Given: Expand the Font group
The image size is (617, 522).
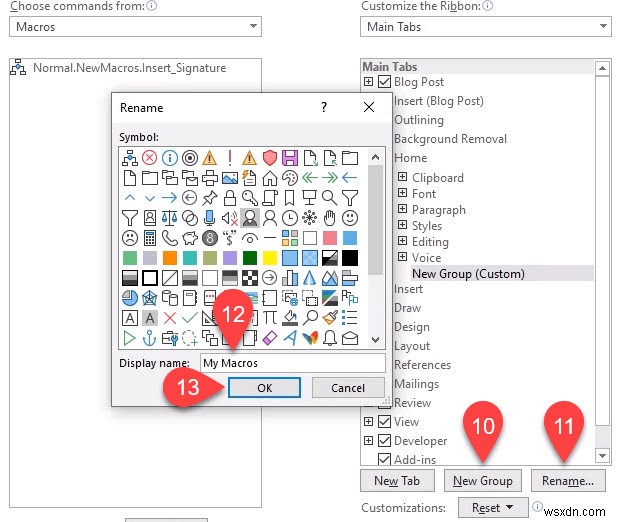Looking at the screenshot, I should [402, 193].
